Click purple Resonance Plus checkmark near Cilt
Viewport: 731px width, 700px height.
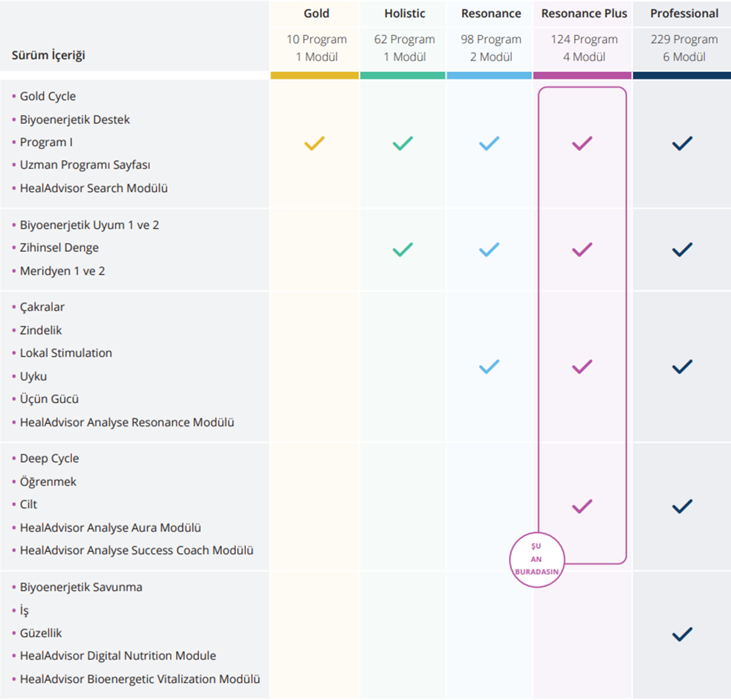582,506
